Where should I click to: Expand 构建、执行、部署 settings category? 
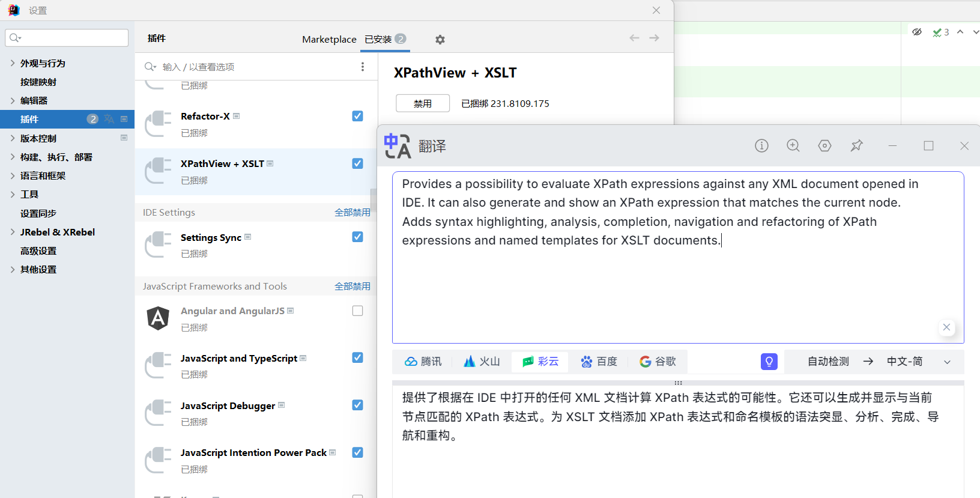13,157
